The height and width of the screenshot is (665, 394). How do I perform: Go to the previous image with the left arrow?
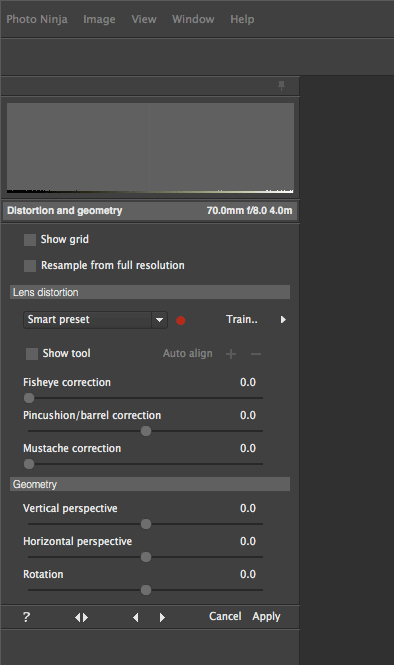[x=136, y=618]
